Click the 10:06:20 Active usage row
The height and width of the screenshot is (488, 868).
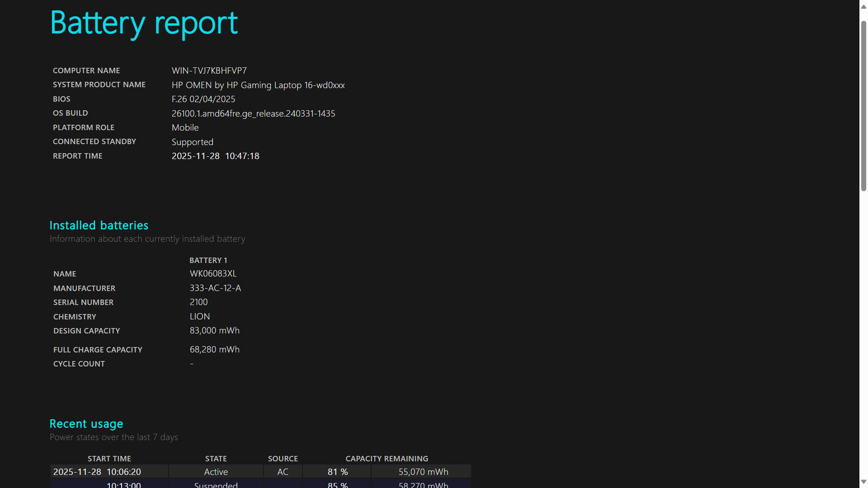[x=215, y=472]
